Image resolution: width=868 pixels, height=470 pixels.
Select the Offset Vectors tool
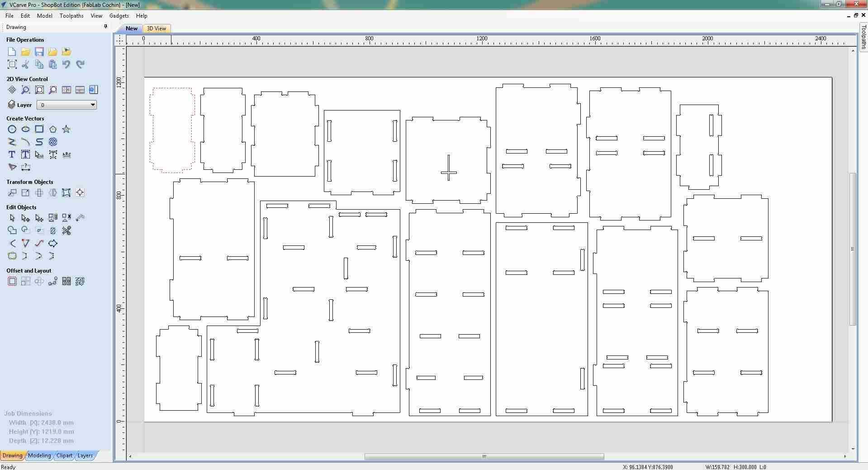[x=12, y=281]
